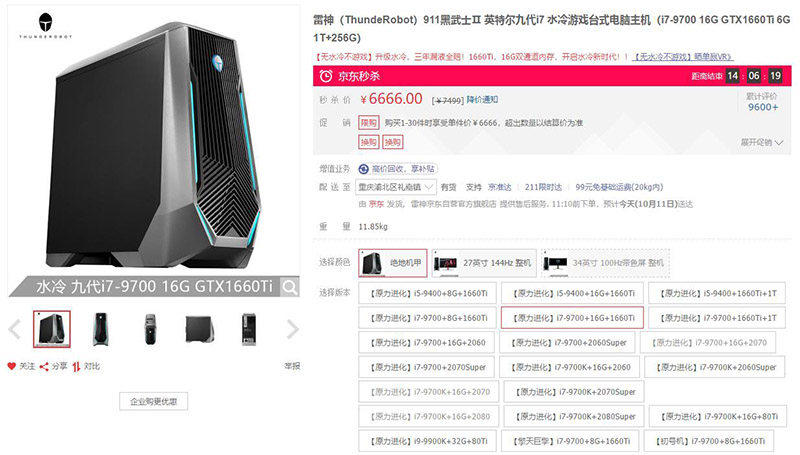Select the i5-9400+8G+1660Ti version
The image size is (800, 455).
click(427, 293)
